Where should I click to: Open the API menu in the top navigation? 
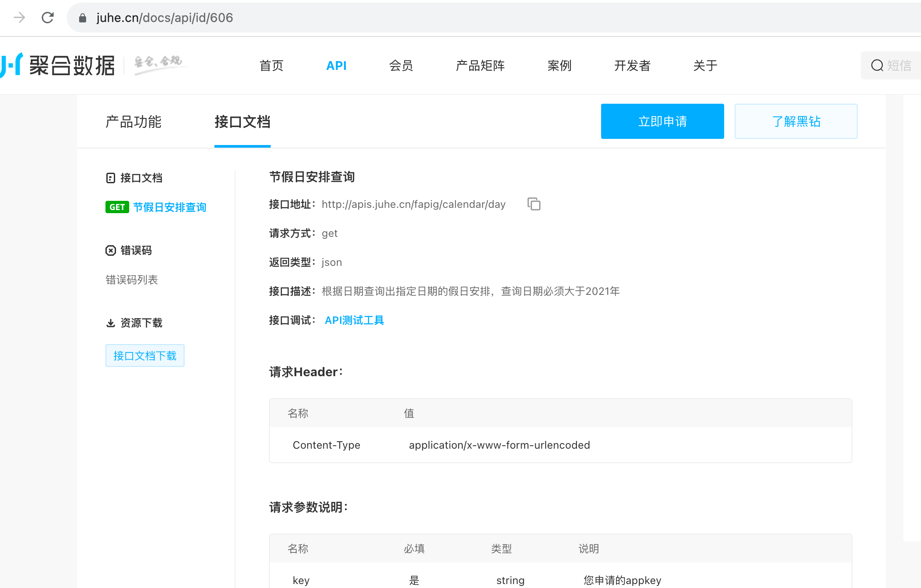coord(336,65)
